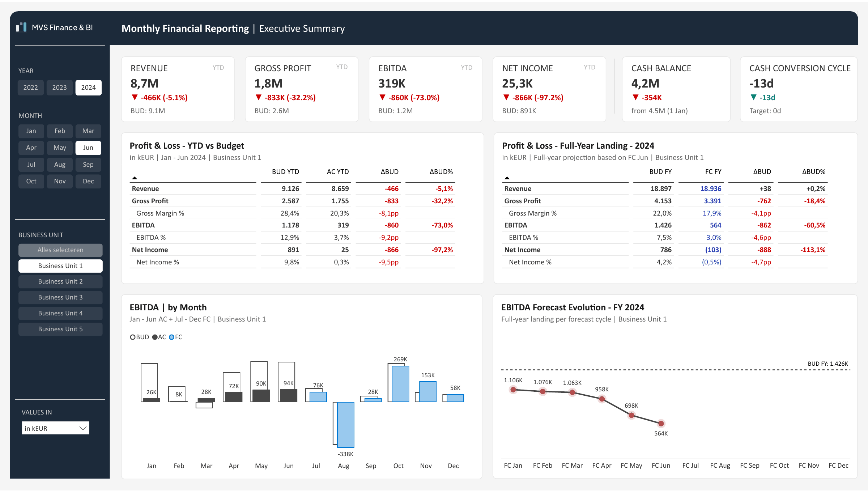Image resolution: width=868 pixels, height=493 pixels.
Task: Click the sort arrow in YTD vs Budget table
Action: (135, 178)
